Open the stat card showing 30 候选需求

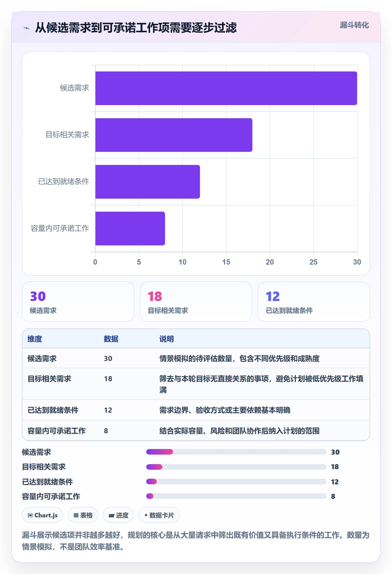78,302
